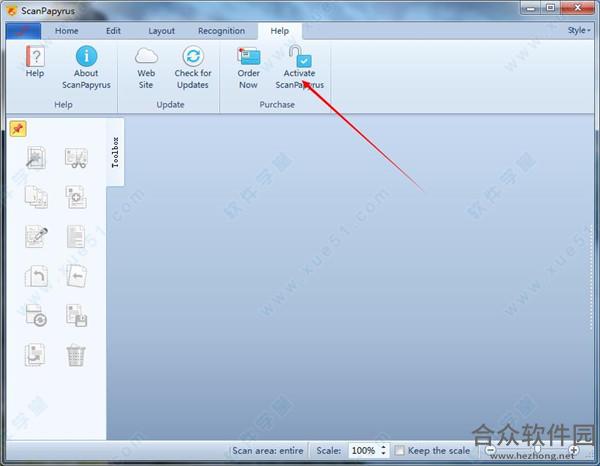Click the save page floppy icon

(x=76, y=315)
